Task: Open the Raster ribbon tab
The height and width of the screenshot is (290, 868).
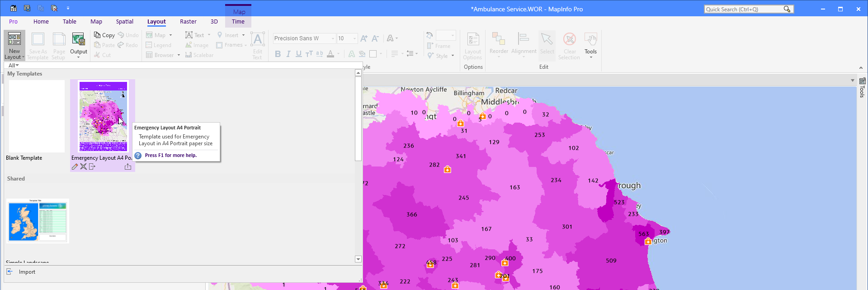Action: [188, 21]
